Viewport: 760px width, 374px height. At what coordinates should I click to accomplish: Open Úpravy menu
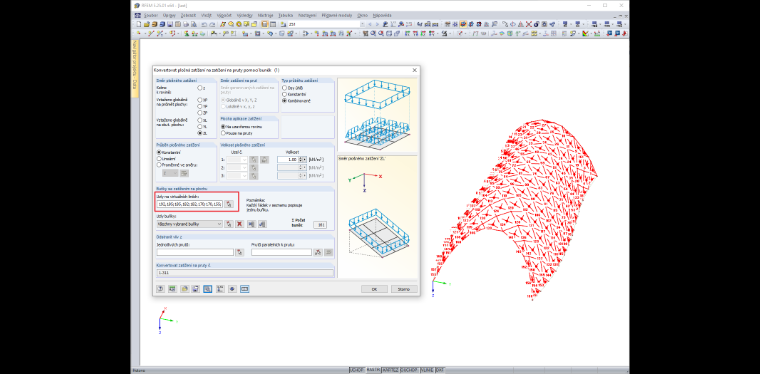[x=169, y=16]
